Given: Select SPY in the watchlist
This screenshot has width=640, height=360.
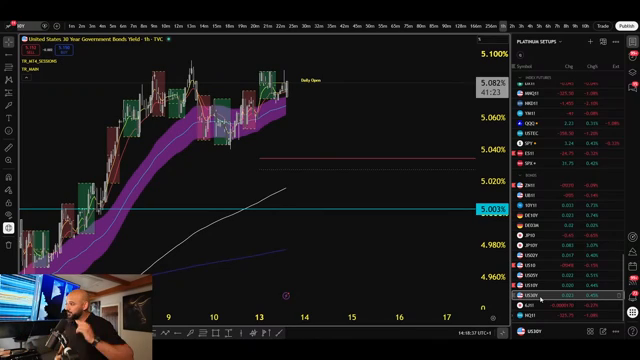Looking at the screenshot, I should 567,143.
